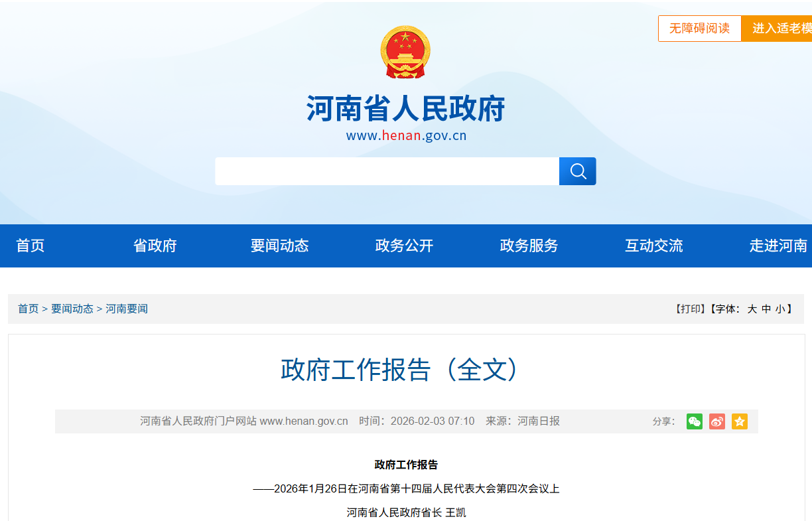Click the national emblem logo
812x521 pixels.
(x=405, y=52)
